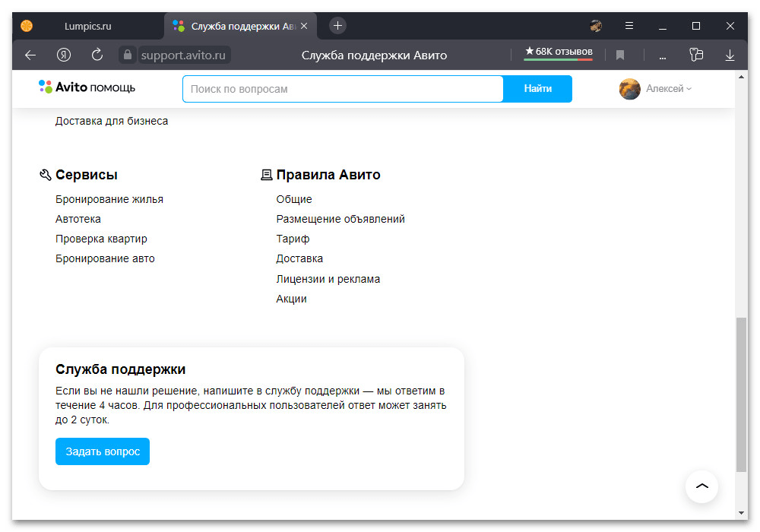760x532 pixels.
Task: Close the Служба поддержки Авито tab
Action: 304,26
